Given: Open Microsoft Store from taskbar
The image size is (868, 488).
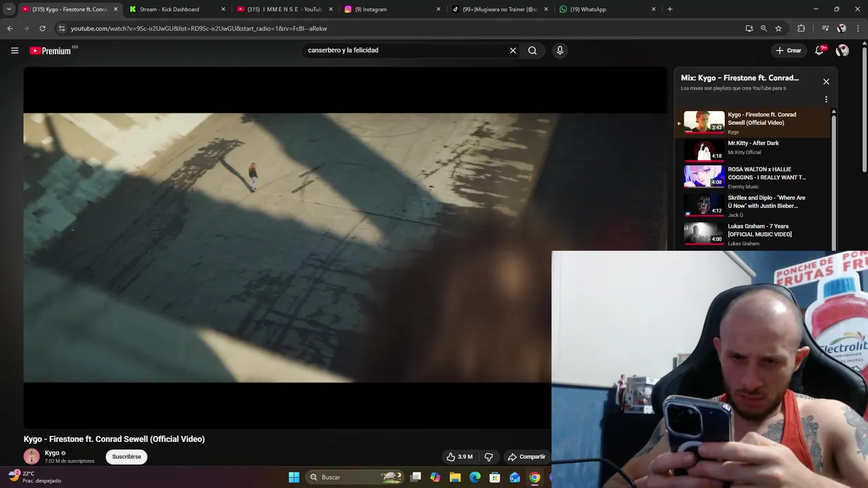Looking at the screenshot, I should coord(495,477).
